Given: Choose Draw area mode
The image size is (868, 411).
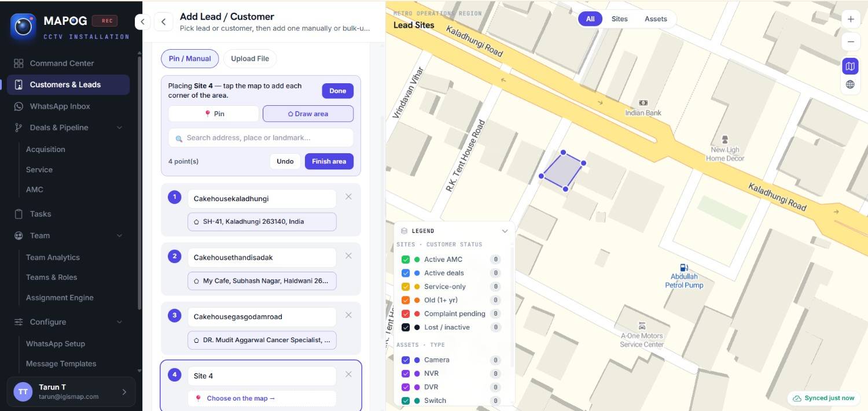Looking at the screenshot, I should coord(308,114).
